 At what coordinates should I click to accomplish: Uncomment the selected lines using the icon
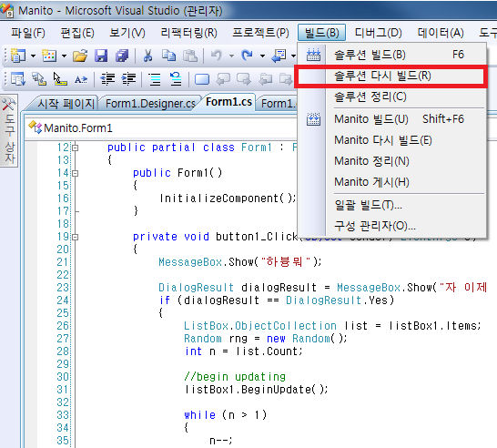click(176, 79)
